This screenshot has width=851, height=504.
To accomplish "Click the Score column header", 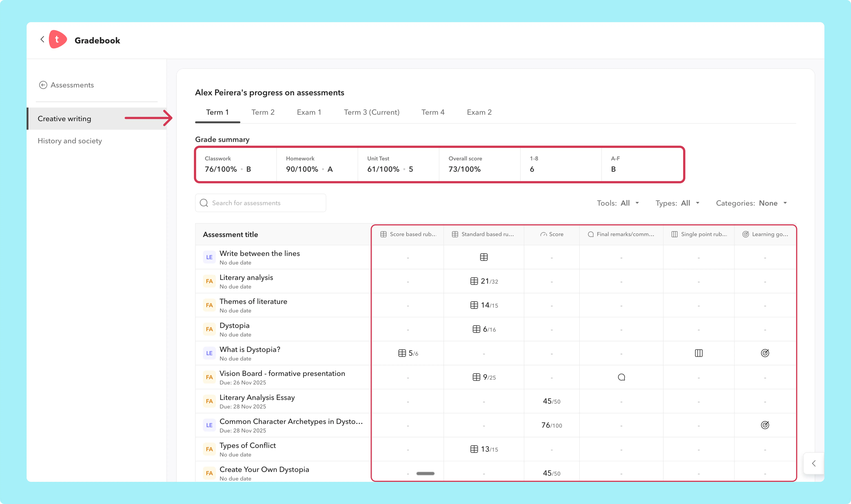I will tap(552, 234).
